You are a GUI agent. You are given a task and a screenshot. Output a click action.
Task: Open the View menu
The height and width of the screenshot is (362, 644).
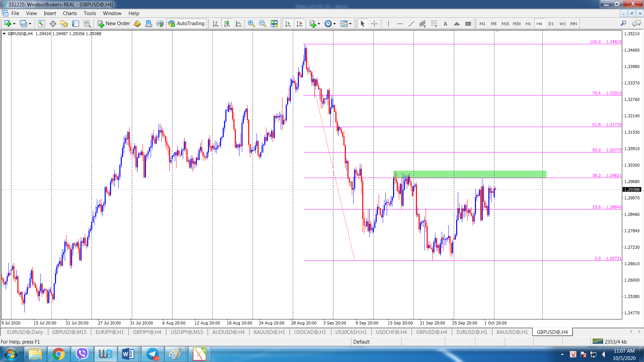(x=32, y=13)
